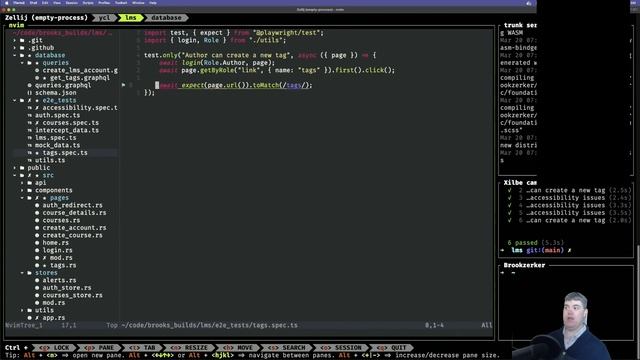
Task: Collapse the pages folder arrow
Action: click(22, 198)
